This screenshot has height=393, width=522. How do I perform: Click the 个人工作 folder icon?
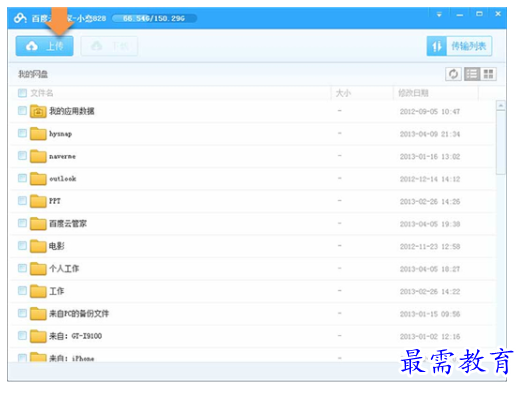click(38, 268)
